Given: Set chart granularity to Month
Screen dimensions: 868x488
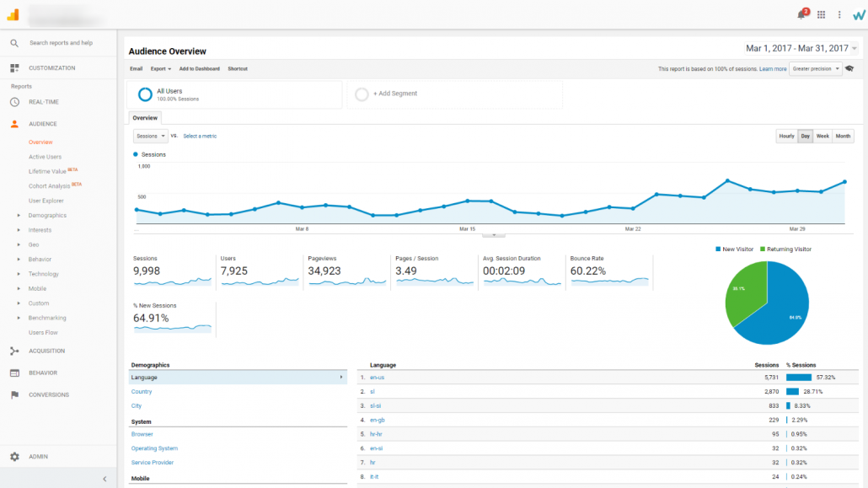Looking at the screenshot, I should 843,136.
